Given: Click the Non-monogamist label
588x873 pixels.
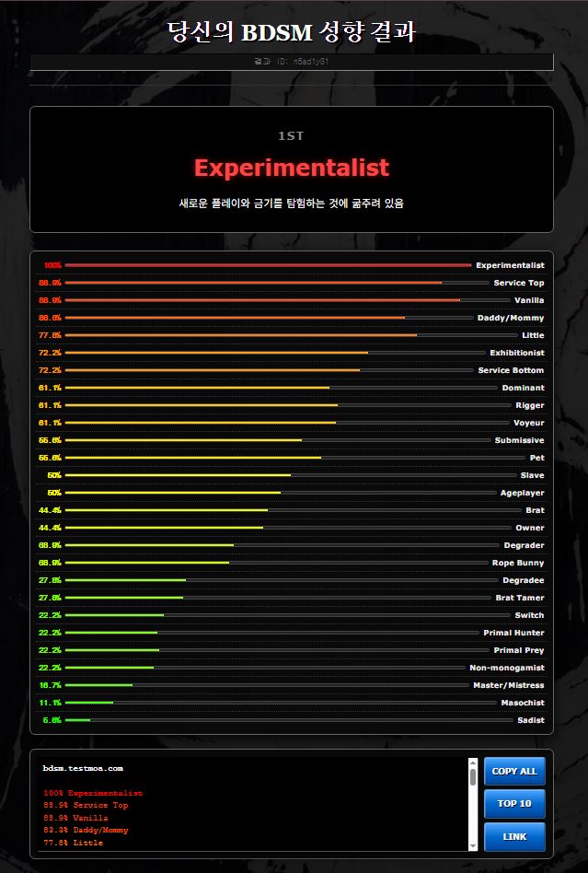Looking at the screenshot, I should click(506, 668).
